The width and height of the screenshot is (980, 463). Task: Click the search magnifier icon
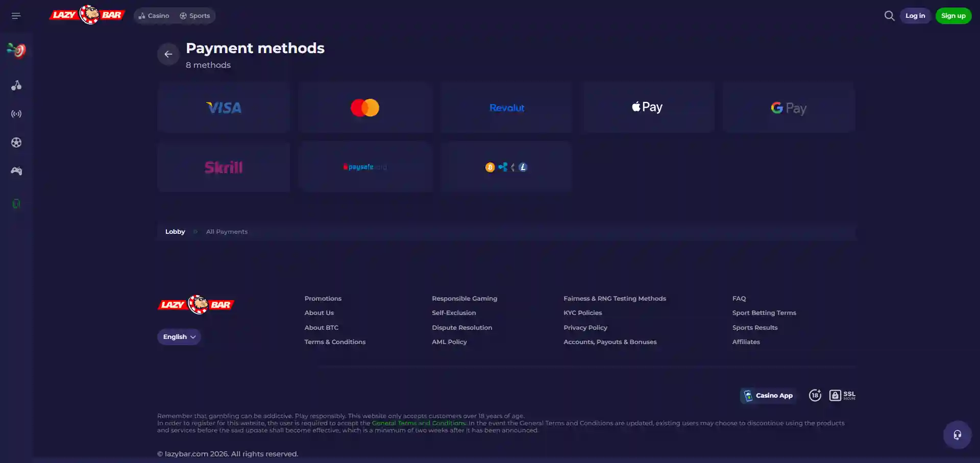pyautogui.click(x=889, y=16)
